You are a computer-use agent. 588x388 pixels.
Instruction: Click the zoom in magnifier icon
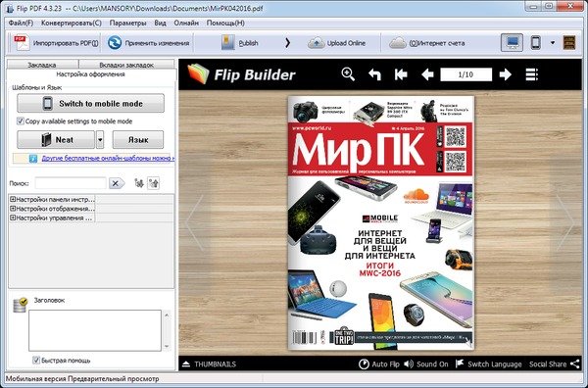(x=348, y=74)
